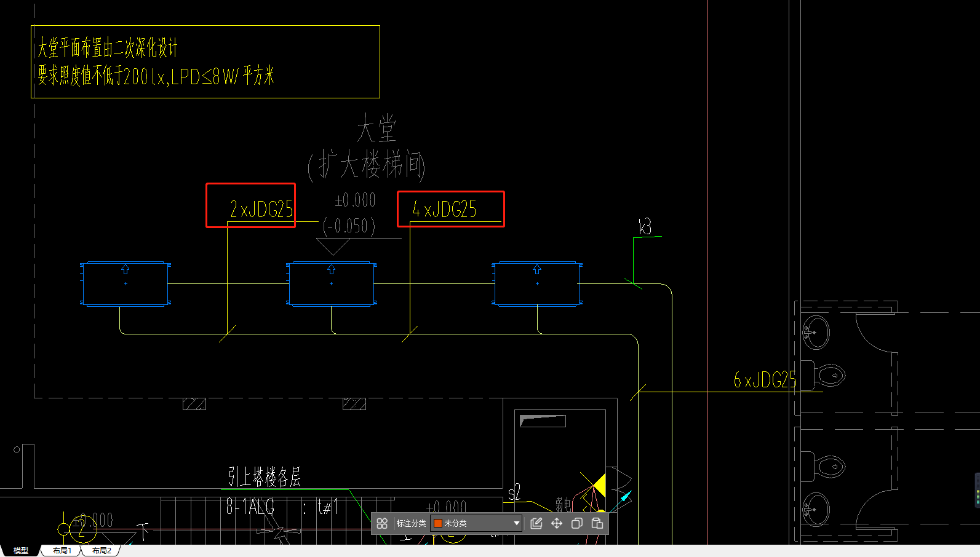This screenshot has width=980, height=557.
Task: Select the 大堂平面布置由二次深化设计 note line
Action: (x=107, y=47)
